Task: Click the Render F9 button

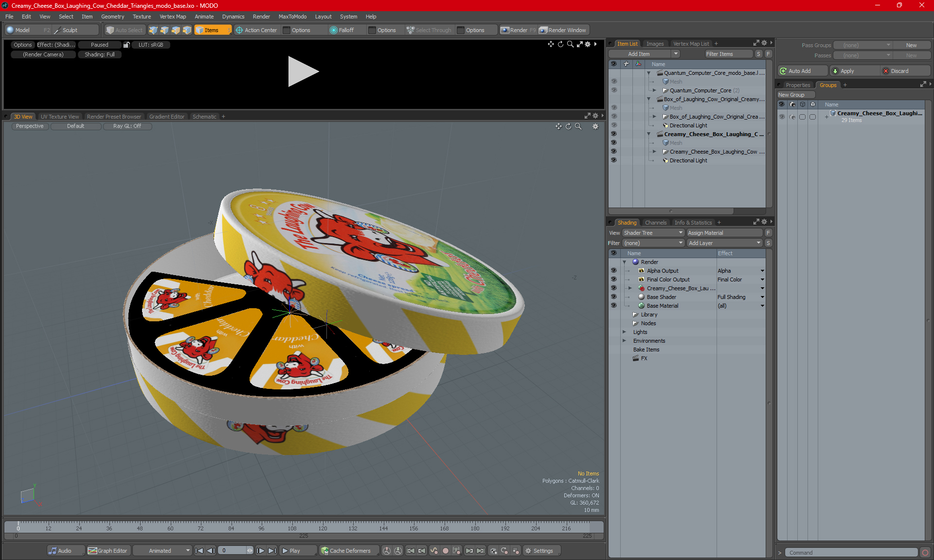Action: click(x=518, y=30)
